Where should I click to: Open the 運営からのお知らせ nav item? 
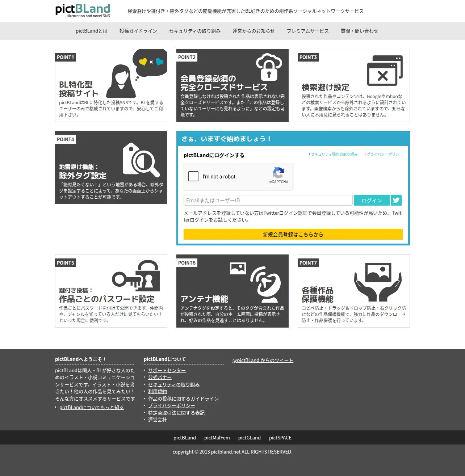[x=254, y=31]
